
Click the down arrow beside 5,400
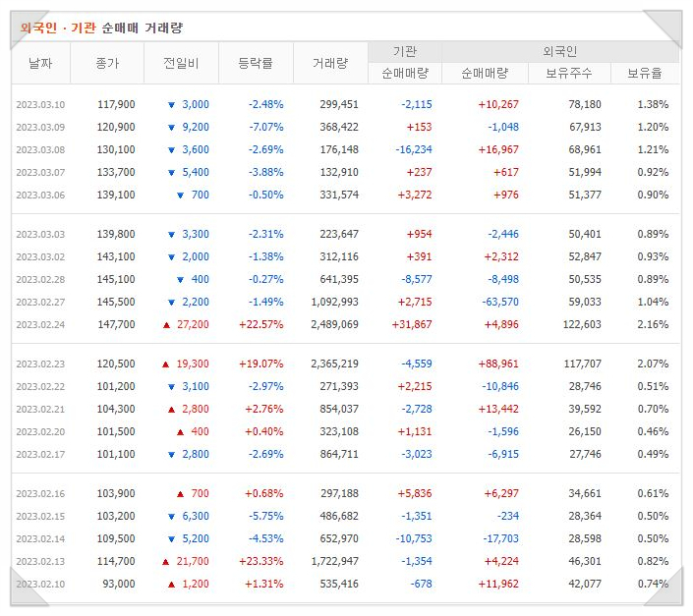click(x=171, y=173)
